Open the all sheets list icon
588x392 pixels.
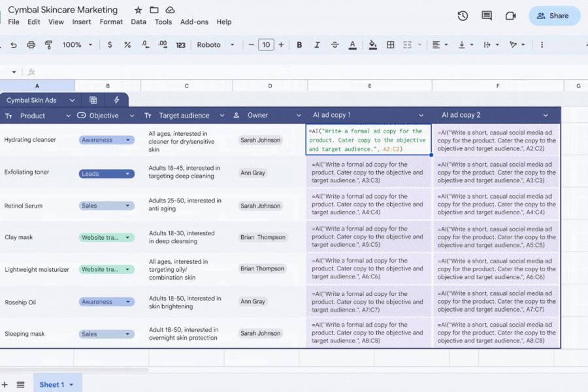[x=21, y=385]
